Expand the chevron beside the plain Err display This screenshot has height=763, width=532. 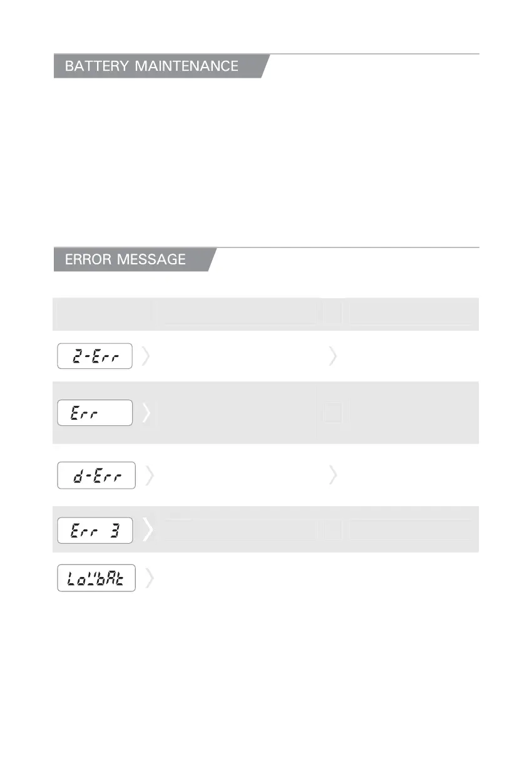click(146, 413)
